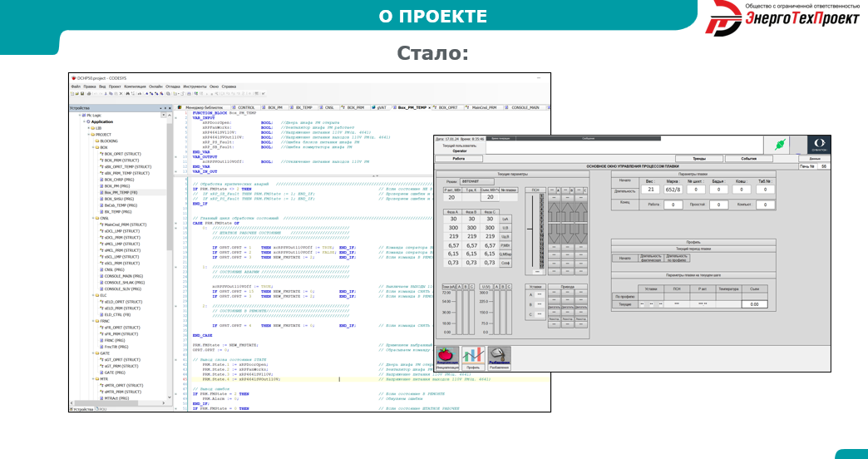Click the Съем field showing 0.00
This screenshot has height=459, width=868.
click(755, 304)
